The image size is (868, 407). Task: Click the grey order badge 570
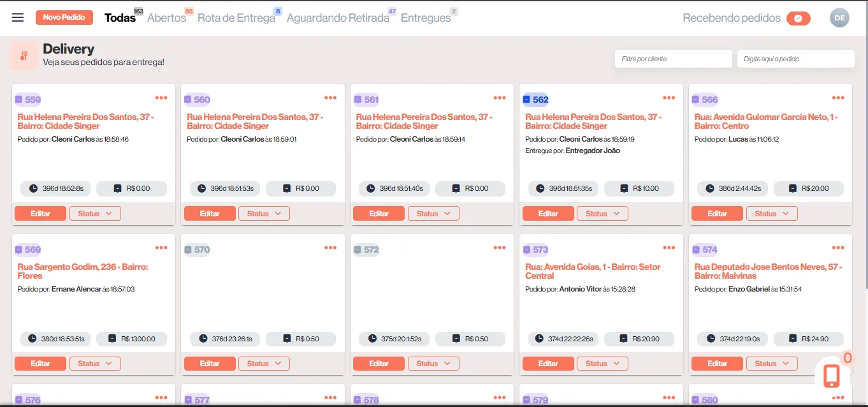(197, 249)
